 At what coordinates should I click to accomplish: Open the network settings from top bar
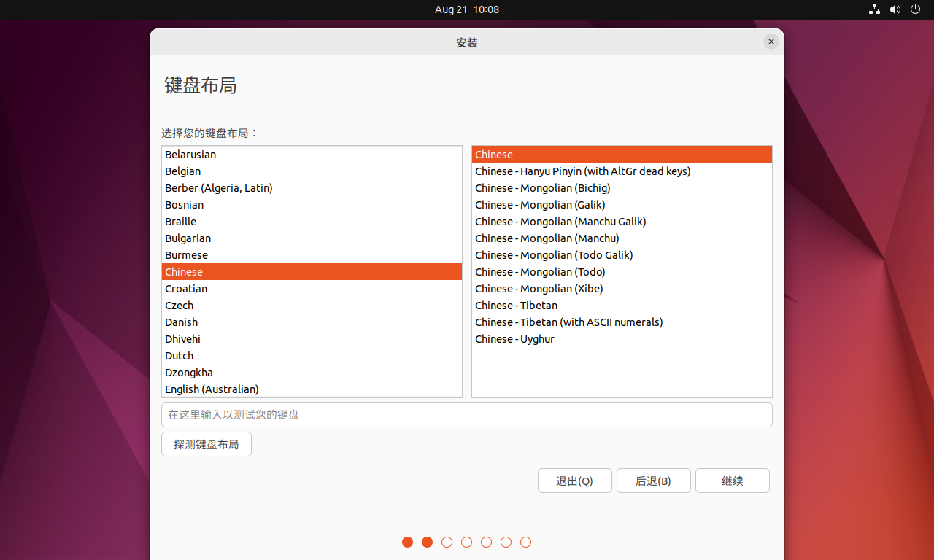click(874, 9)
